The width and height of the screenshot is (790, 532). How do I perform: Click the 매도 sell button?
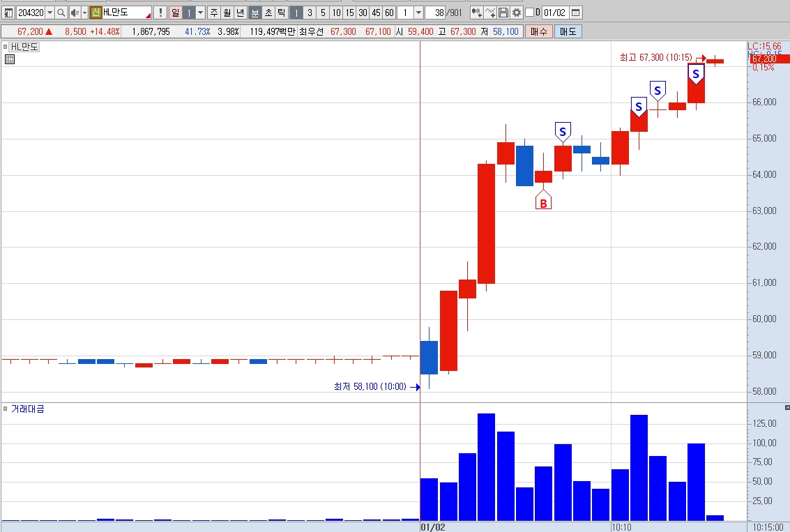[568, 32]
